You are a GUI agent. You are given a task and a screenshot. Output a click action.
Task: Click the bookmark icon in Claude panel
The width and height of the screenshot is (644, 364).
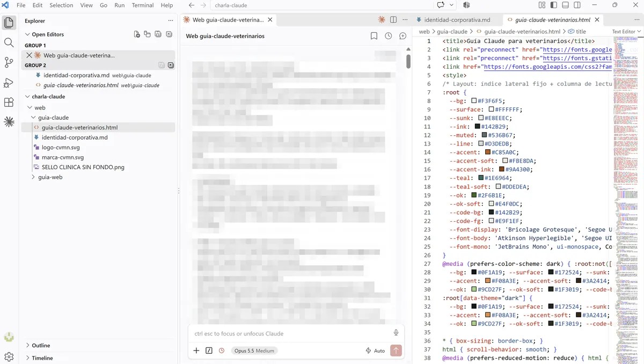point(374,36)
